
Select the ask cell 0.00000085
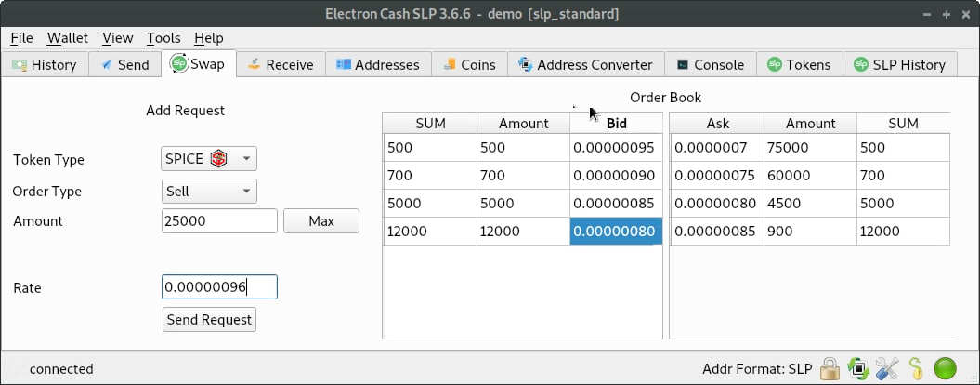[x=717, y=231]
